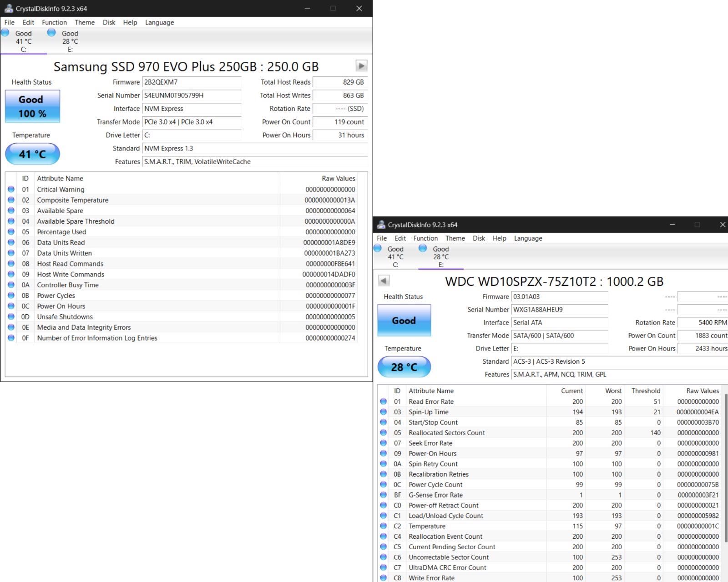Click status orb for G-Sense Error Rate row
The height and width of the screenshot is (582, 728).
click(x=384, y=495)
